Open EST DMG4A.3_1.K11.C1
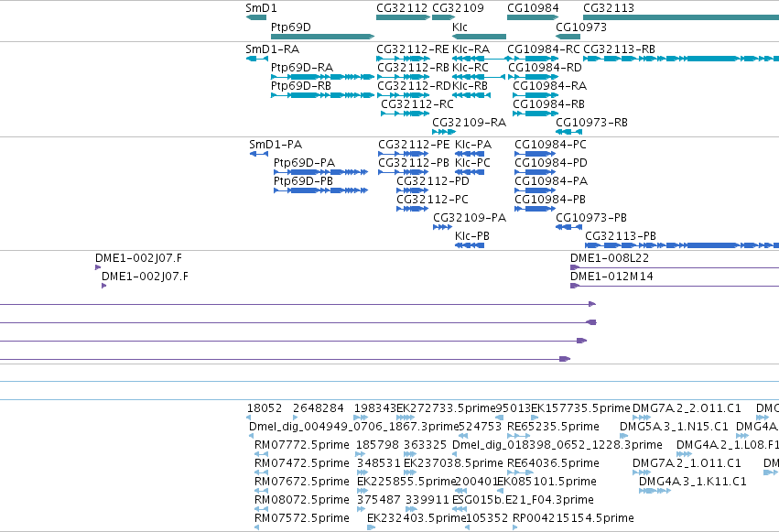This screenshot has width=779, height=532. (x=655, y=491)
